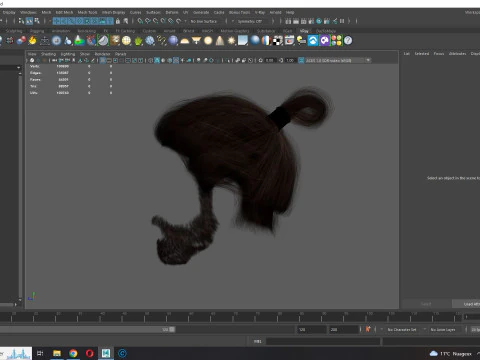Click the fire flame shelf icon
480x360 pixels.
pyautogui.click(x=32, y=41)
